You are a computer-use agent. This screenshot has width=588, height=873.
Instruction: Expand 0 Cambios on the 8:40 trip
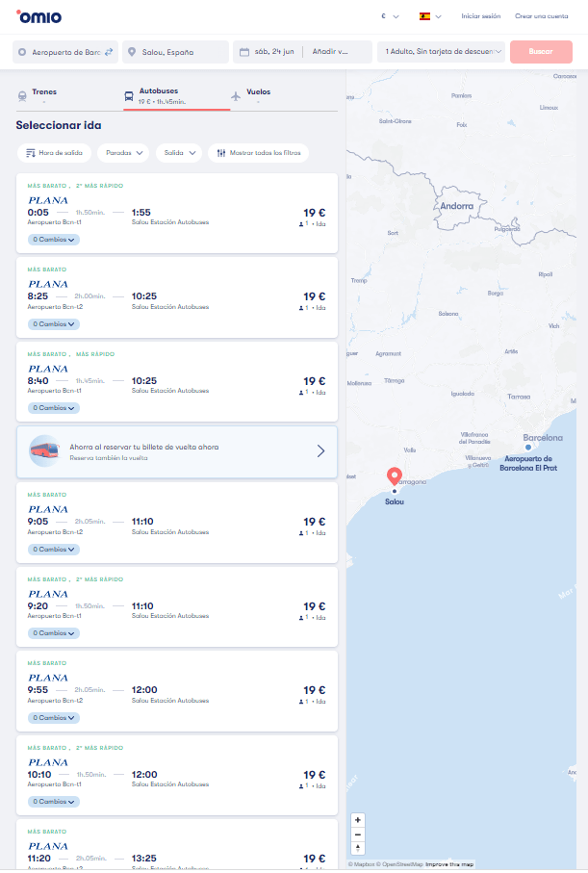[x=54, y=408]
